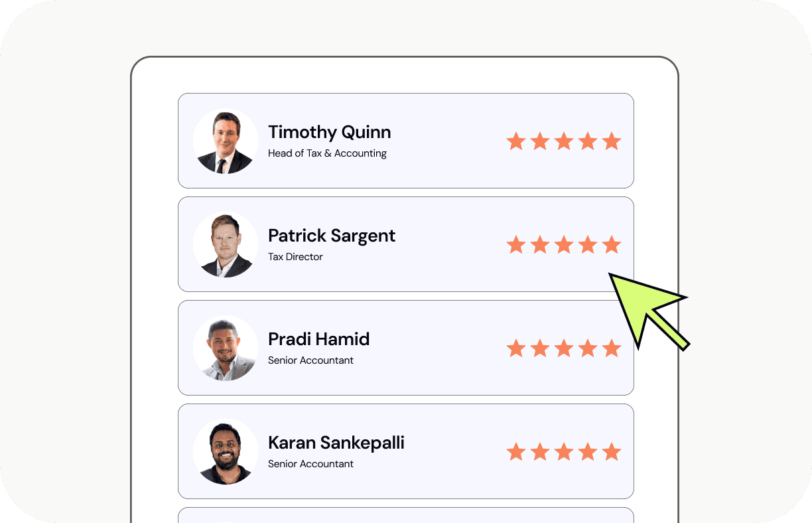The width and height of the screenshot is (812, 523).
Task: Click Patrick Sargent's avatar picture
Action: point(226,245)
